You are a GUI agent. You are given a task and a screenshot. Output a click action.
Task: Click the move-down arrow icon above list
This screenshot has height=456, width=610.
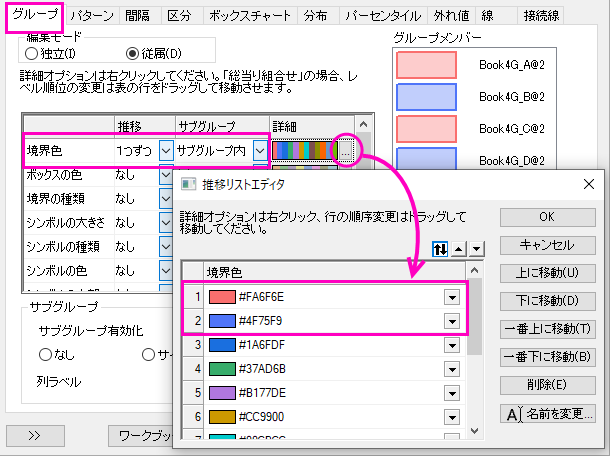pyautogui.click(x=477, y=249)
